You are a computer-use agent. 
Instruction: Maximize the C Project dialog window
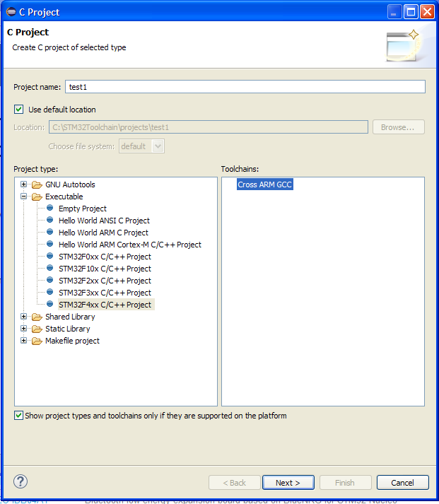[x=411, y=12]
